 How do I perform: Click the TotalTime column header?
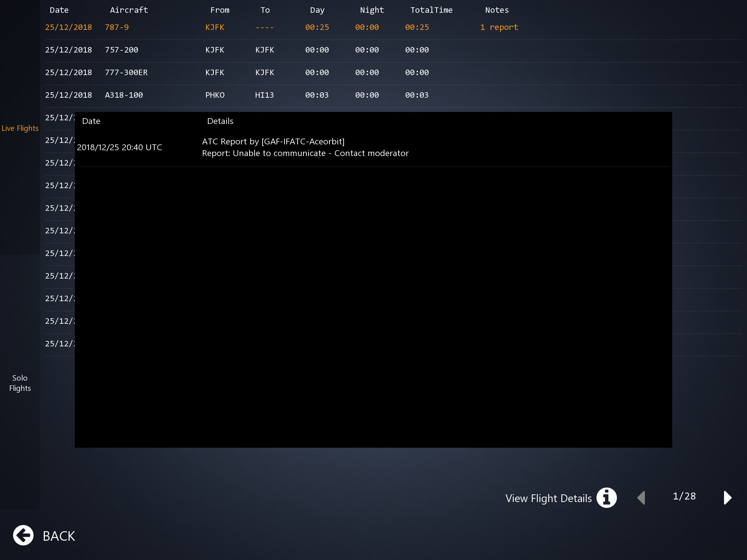pos(431,10)
